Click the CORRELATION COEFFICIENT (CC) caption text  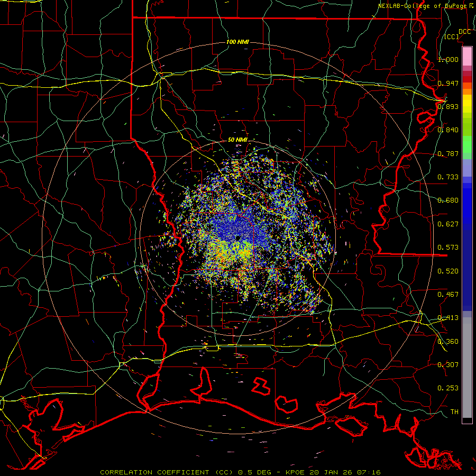[x=167, y=472]
